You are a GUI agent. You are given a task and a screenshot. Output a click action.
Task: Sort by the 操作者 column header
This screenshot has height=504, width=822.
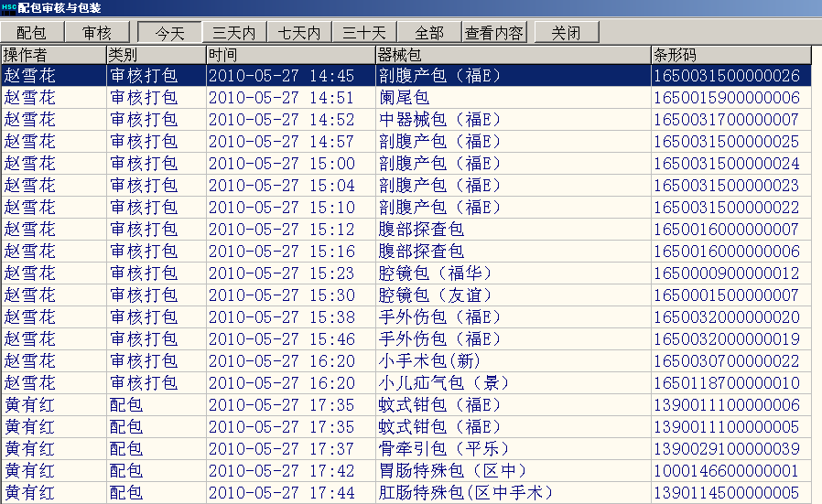point(53,54)
